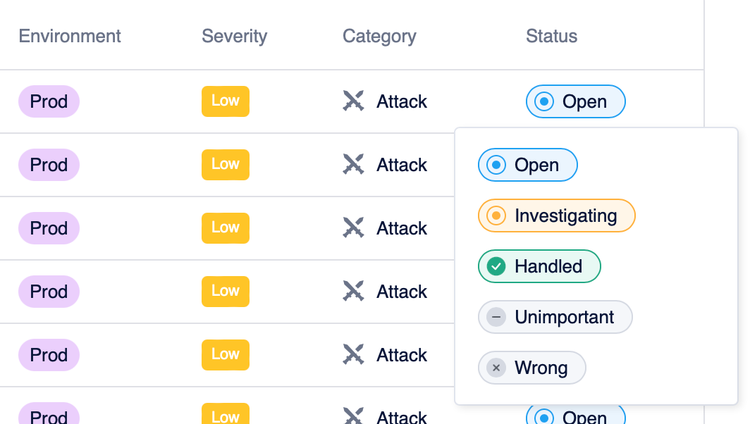The height and width of the screenshot is (424, 750).
Task: Click the green checkmark icon on Handled
Action: point(496,267)
